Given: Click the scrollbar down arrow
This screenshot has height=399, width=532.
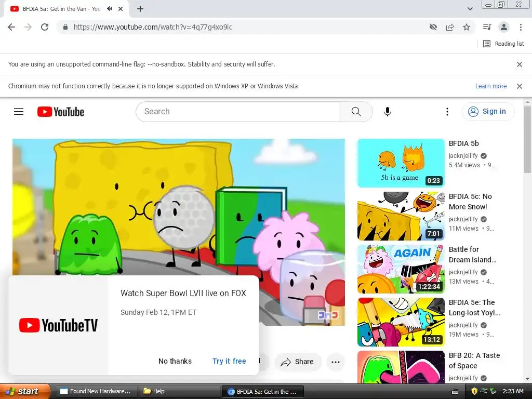Looking at the screenshot, I should pyautogui.click(x=527, y=378).
